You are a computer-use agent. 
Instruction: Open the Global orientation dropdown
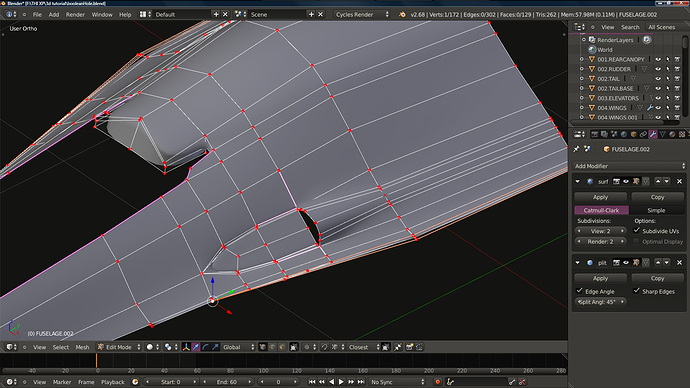[x=239, y=347]
